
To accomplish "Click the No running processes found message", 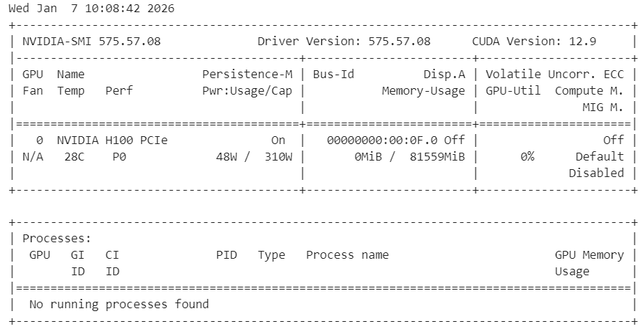I will coord(119,304).
